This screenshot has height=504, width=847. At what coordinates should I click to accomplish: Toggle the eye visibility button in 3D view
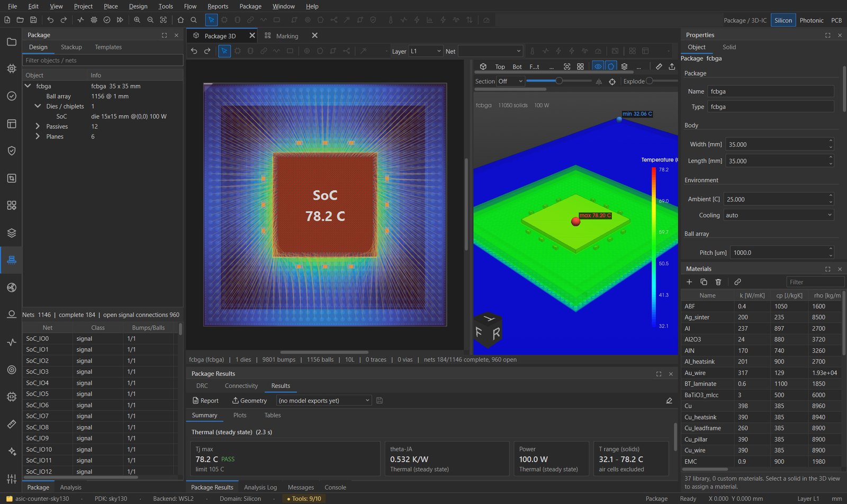point(598,67)
